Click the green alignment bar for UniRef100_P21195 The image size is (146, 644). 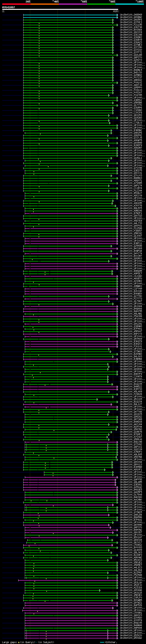pyautogui.click(x=71, y=25)
